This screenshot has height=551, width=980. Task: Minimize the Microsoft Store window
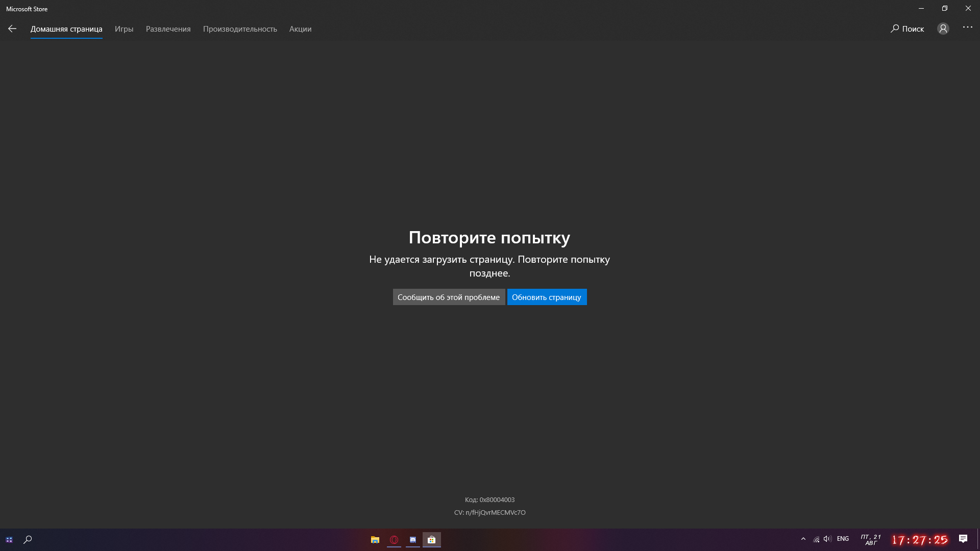[x=921, y=9]
